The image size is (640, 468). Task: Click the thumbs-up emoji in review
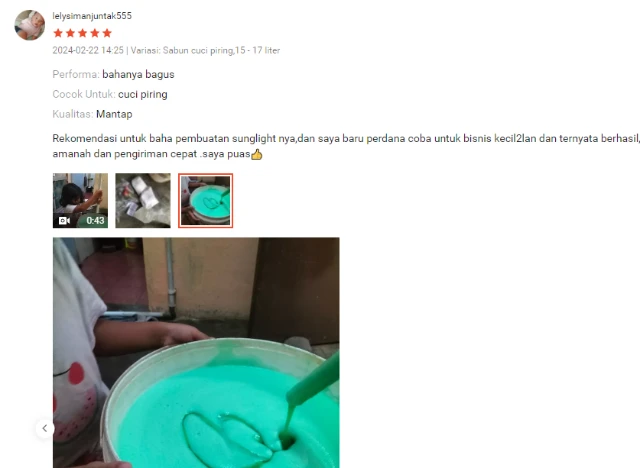(257, 154)
